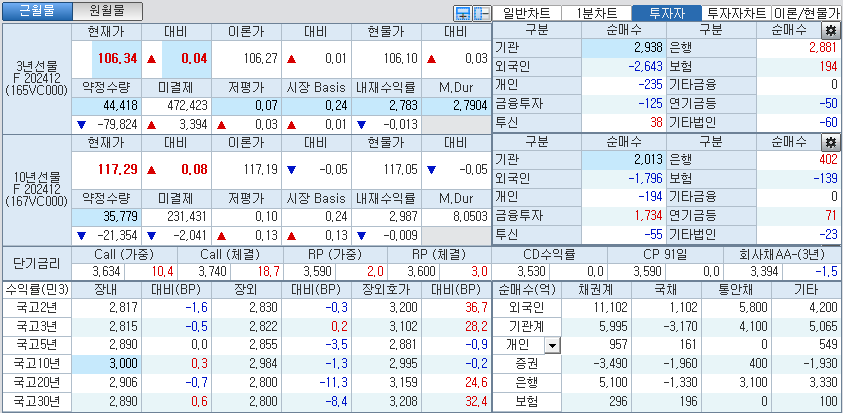The height and width of the screenshot is (413, 843).
Task: Click the 3년선물 F 202412 contract label
Action: [x=37, y=79]
